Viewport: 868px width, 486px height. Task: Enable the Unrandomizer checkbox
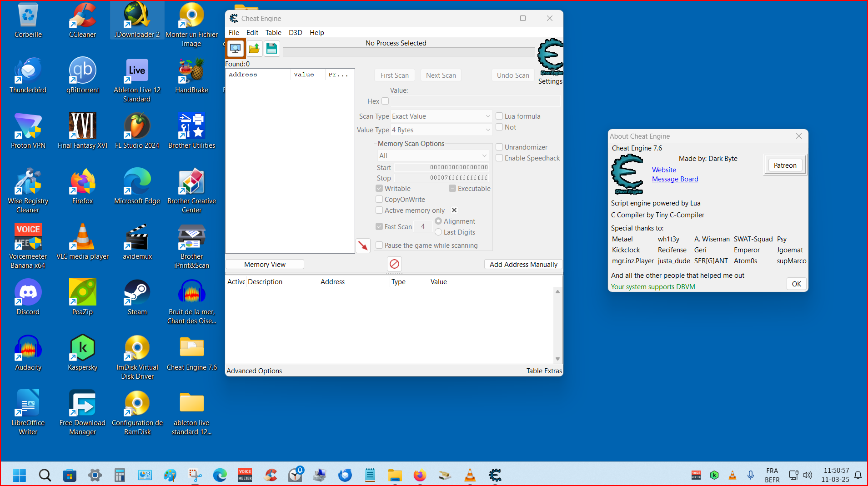click(499, 147)
